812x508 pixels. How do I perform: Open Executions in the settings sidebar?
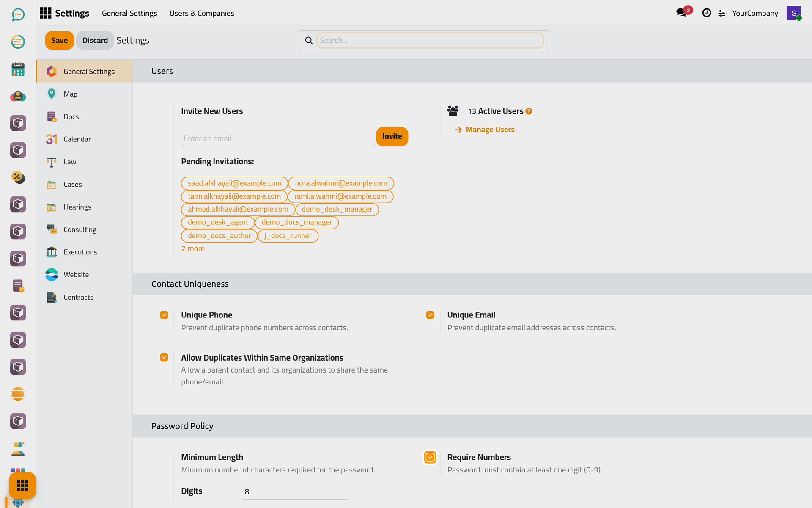(85, 252)
